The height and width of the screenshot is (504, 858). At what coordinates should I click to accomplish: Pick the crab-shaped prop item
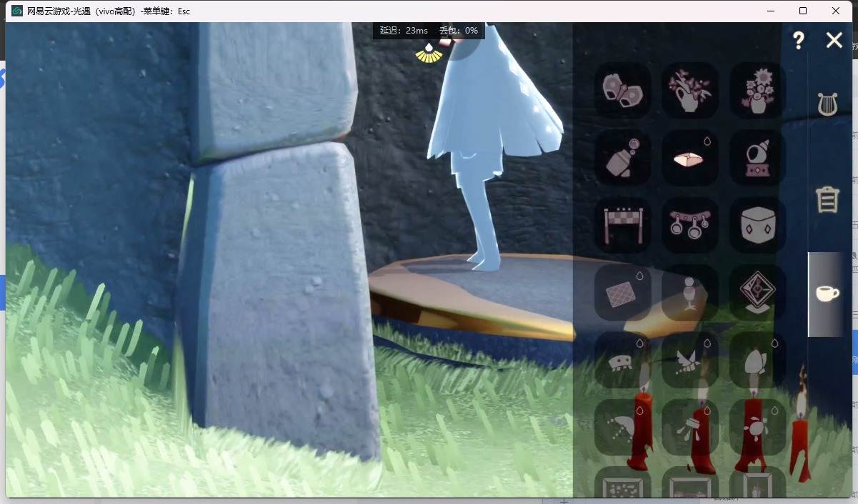[x=622, y=360]
